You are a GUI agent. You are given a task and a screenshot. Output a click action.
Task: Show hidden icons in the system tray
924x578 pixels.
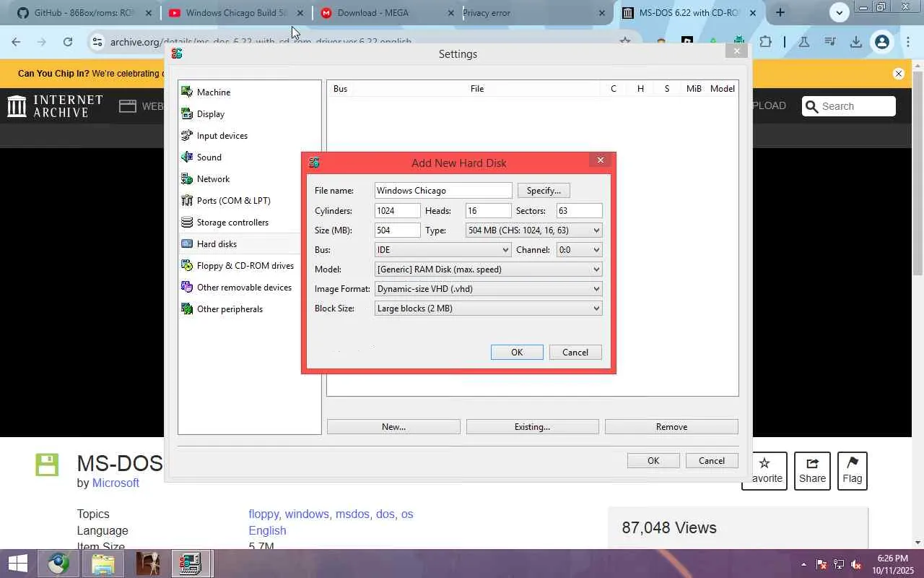point(803,564)
